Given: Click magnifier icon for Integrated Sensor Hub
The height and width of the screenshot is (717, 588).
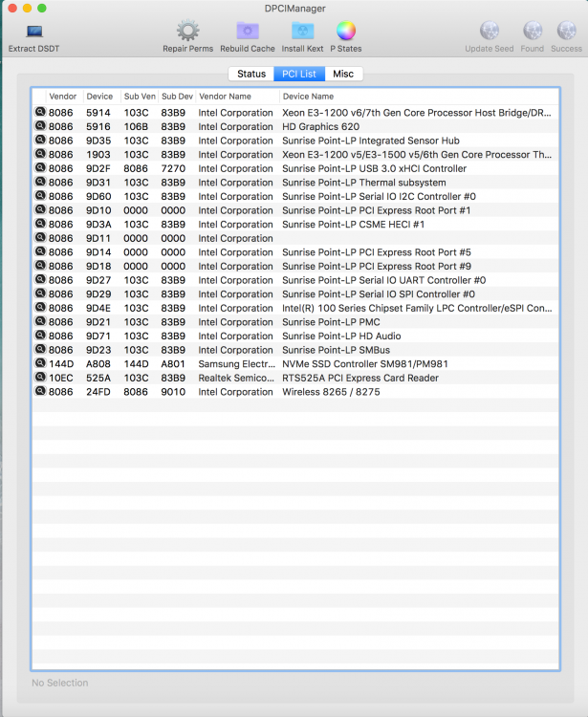Looking at the screenshot, I should pyautogui.click(x=40, y=140).
